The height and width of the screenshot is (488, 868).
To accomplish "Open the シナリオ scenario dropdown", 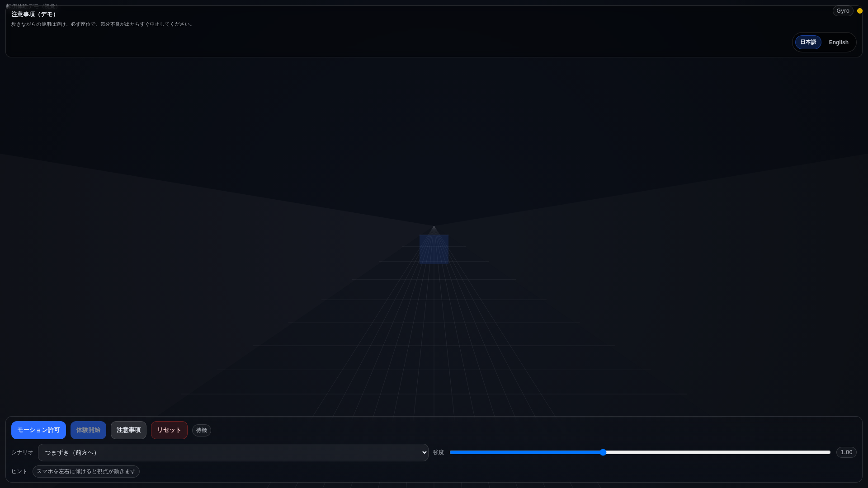I will [x=233, y=452].
